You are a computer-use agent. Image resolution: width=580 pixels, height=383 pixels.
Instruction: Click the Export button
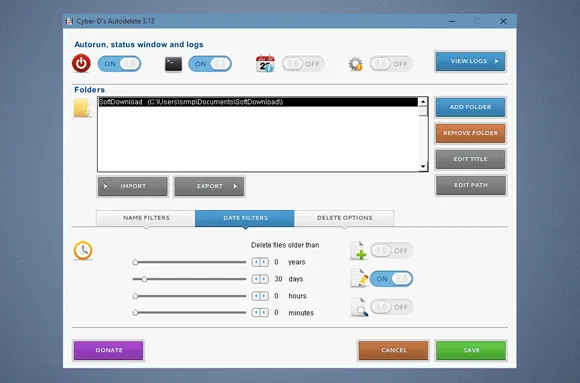[x=209, y=186]
